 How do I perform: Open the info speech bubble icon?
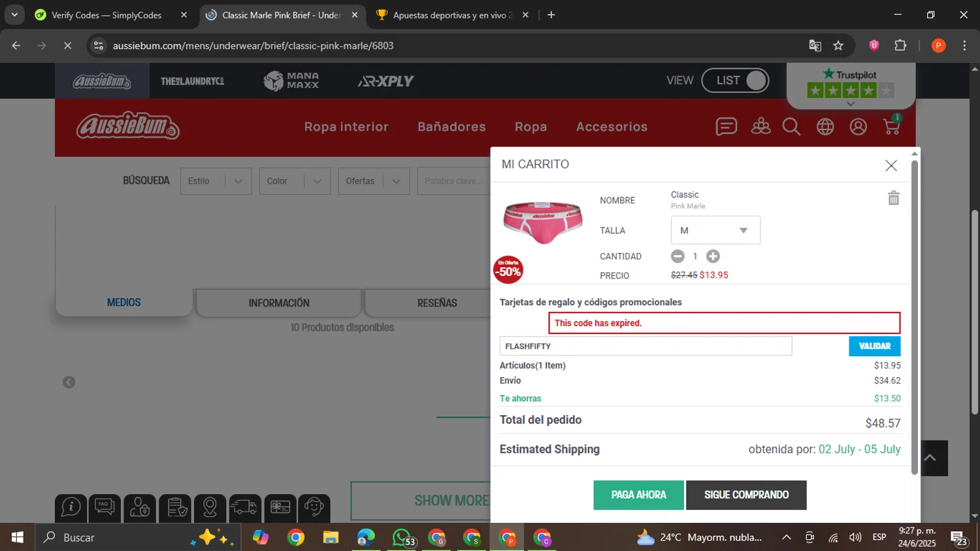tap(71, 508)
